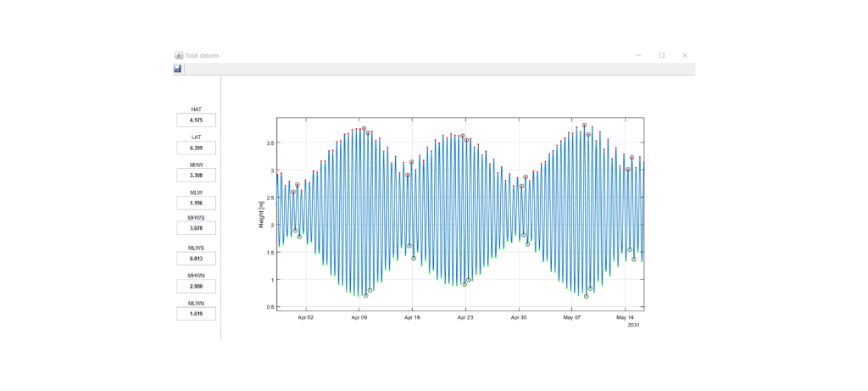
Task: Click the Tidal datums window app icon
Action: point(179,55)
